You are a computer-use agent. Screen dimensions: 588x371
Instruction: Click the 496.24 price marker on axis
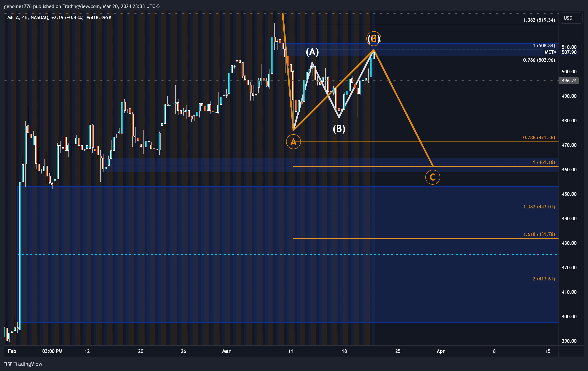569,81
